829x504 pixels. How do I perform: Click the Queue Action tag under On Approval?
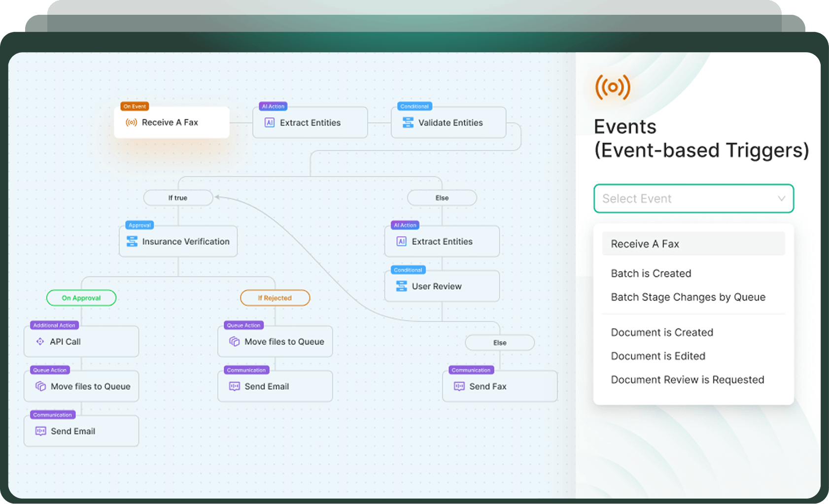[50, 370]
